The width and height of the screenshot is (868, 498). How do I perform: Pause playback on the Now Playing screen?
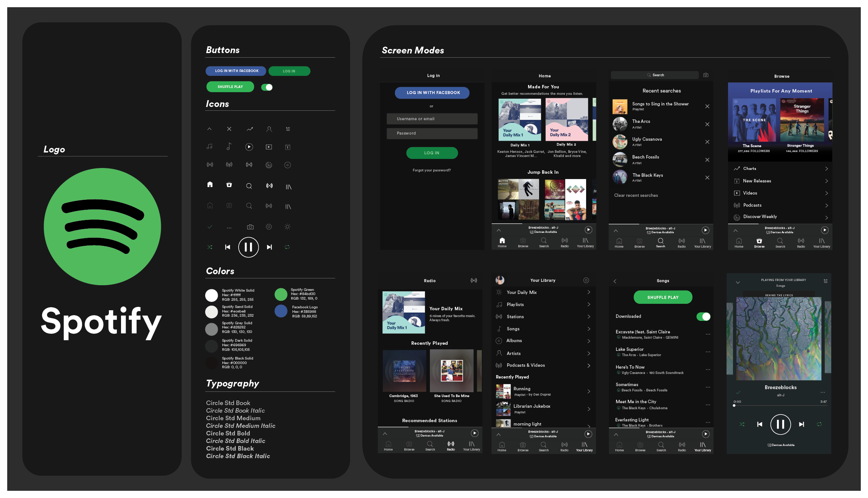(780, 424)
